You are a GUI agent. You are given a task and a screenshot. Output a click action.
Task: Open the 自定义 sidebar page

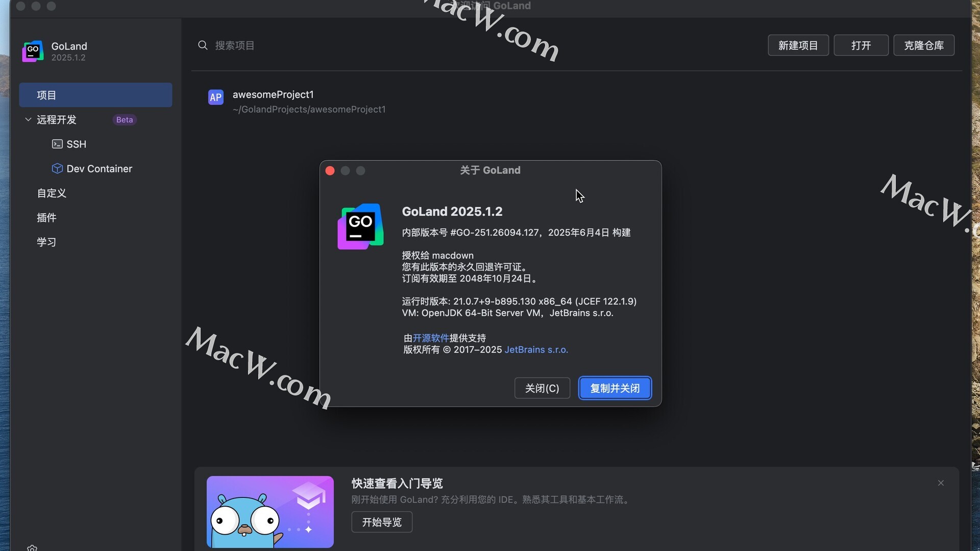pos(52,193)
